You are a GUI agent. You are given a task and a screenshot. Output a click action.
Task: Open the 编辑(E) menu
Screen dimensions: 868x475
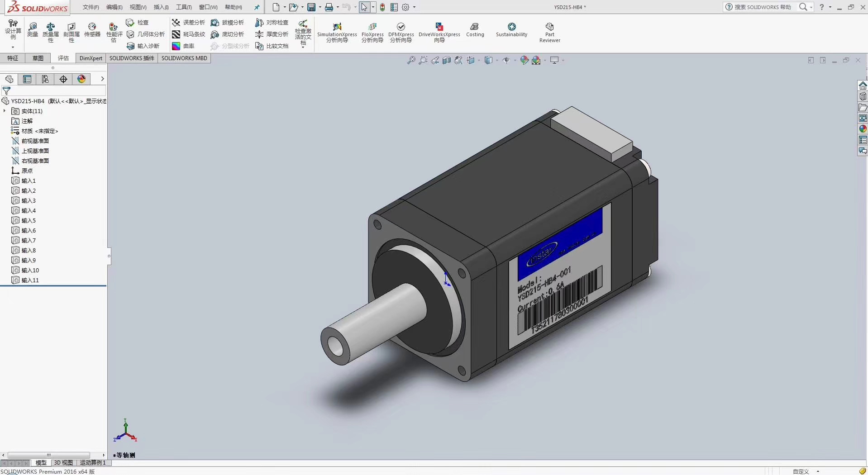[114, 7]
